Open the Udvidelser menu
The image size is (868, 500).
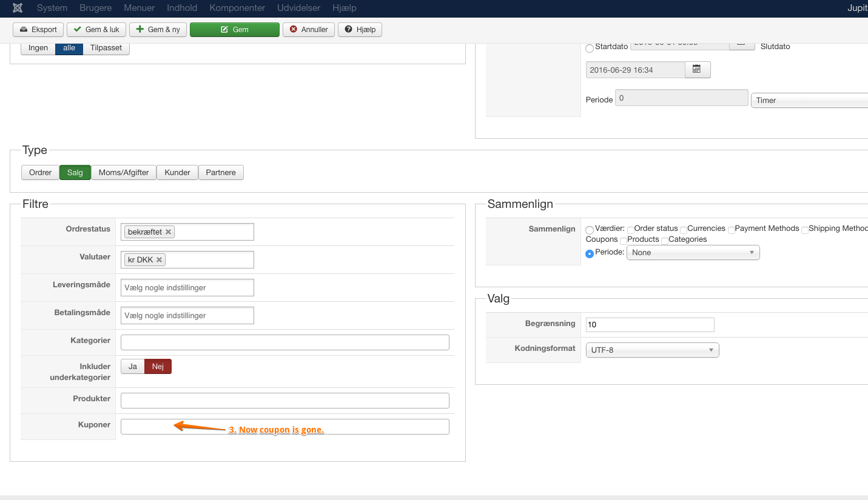tap(298, 8)
